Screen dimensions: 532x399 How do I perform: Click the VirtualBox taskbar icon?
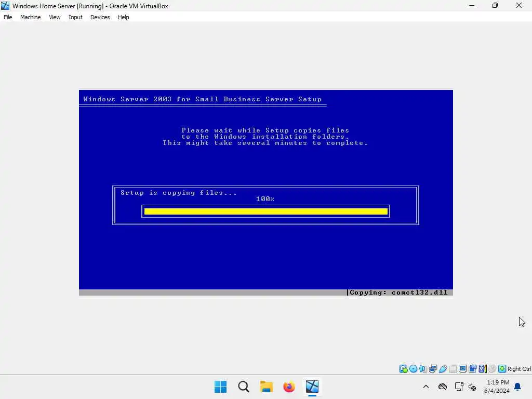[x=312, y=387]
